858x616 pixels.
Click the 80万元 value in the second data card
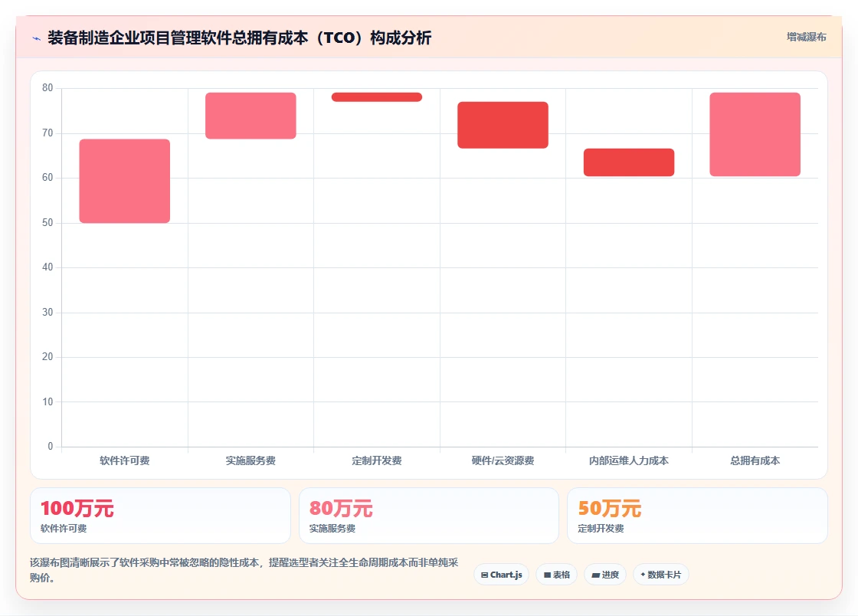click(x=341, y=508)
